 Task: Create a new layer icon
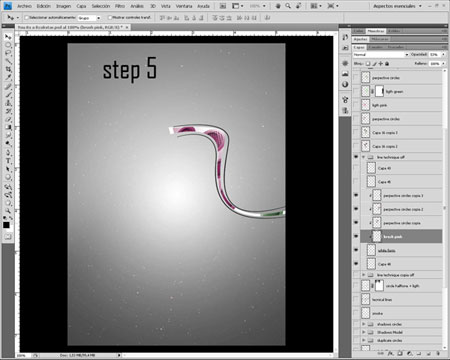coord(429,353)
